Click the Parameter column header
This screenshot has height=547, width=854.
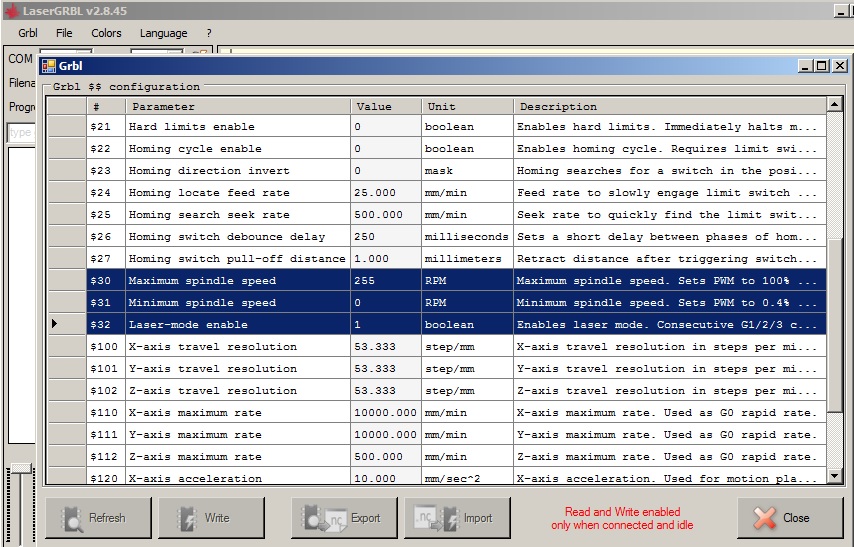click(238, 106)
